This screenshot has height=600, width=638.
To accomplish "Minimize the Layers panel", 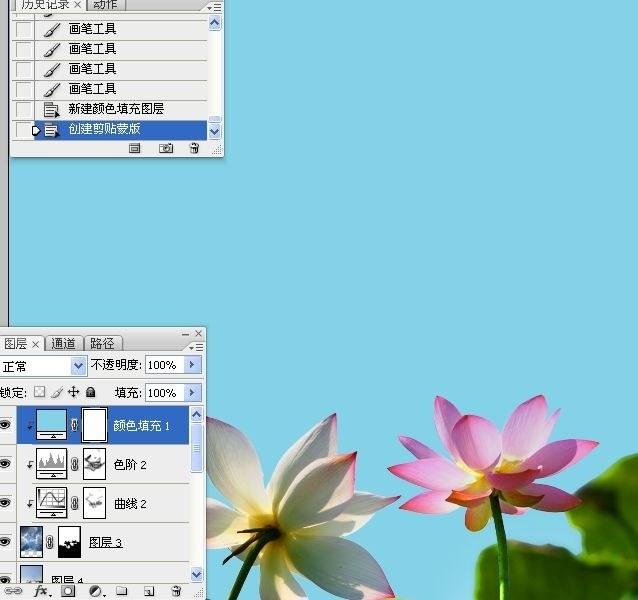I will click(x=186, y=334).
